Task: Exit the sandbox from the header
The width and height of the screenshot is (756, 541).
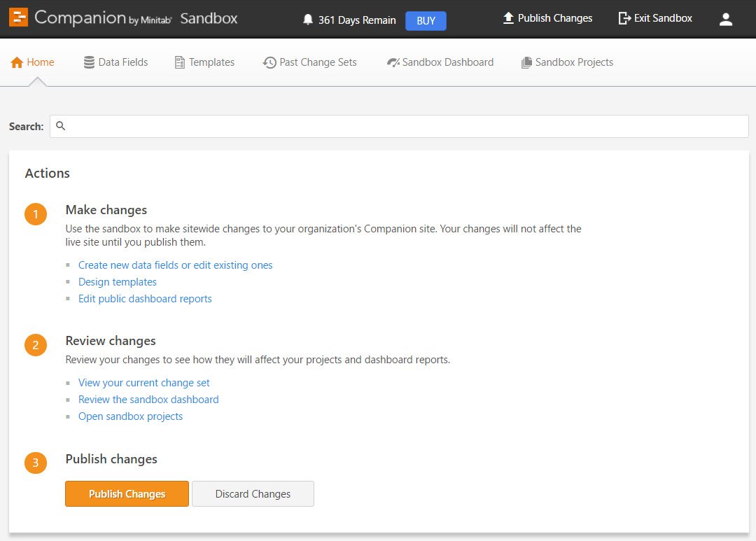Action: click(655, 18)
